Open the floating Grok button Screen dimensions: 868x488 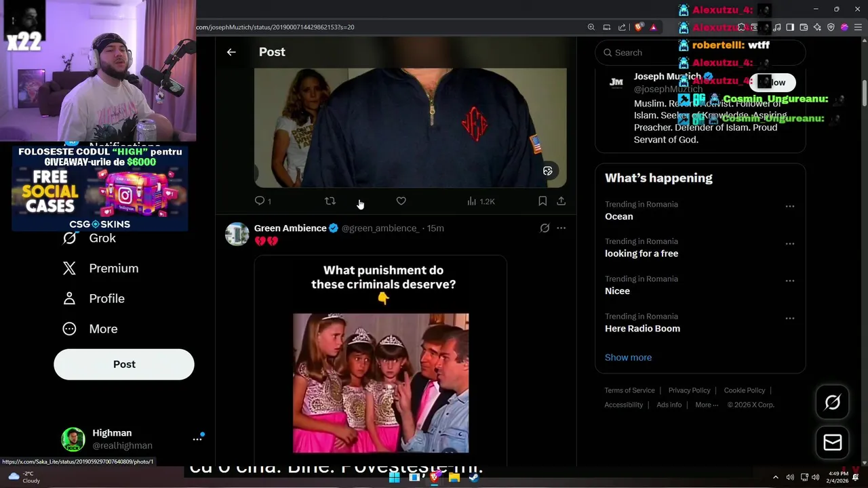click(833, 403)
